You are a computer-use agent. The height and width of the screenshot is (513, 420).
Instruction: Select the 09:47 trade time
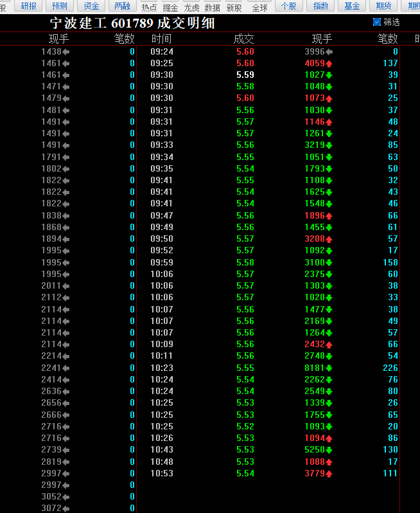162,215
